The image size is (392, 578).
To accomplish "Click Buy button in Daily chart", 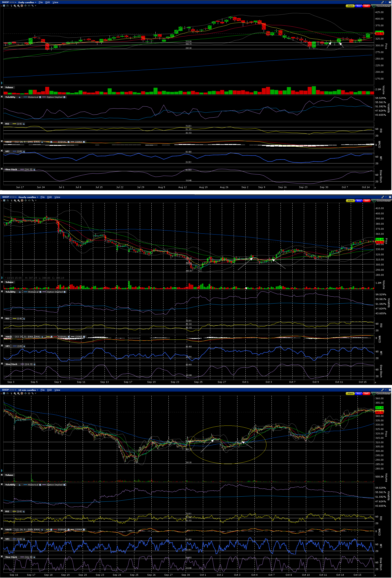I will [358, 6].
